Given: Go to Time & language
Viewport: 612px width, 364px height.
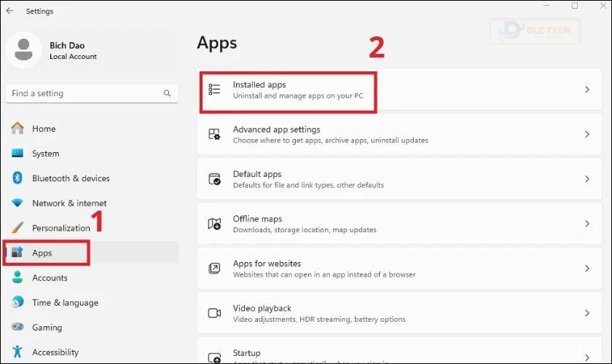Looking at the screenshot, I should pos(65,303).
